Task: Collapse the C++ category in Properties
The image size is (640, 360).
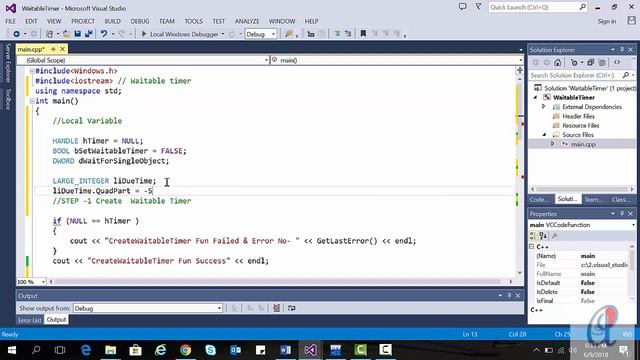Action: [532, 247]
